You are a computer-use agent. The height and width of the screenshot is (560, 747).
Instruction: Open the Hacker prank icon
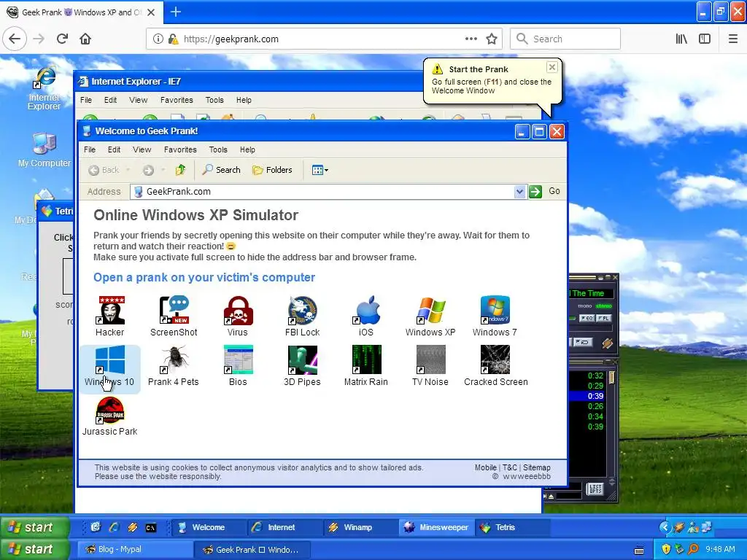[x=110, y=316]
